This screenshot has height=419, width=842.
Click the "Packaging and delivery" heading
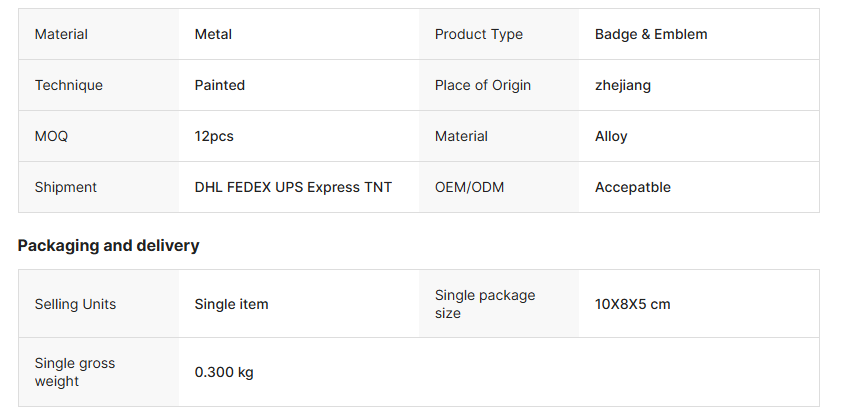[108, 245]
